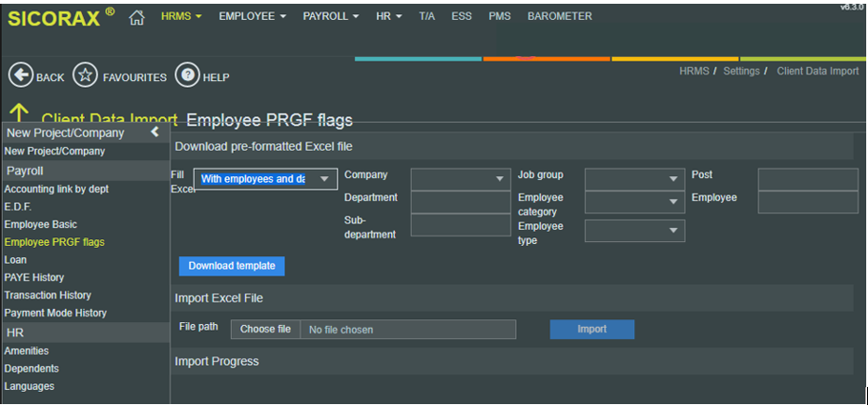Click the Back arrow icon
The width and height of the screenshot is (868, 406).
click(20, 76)
